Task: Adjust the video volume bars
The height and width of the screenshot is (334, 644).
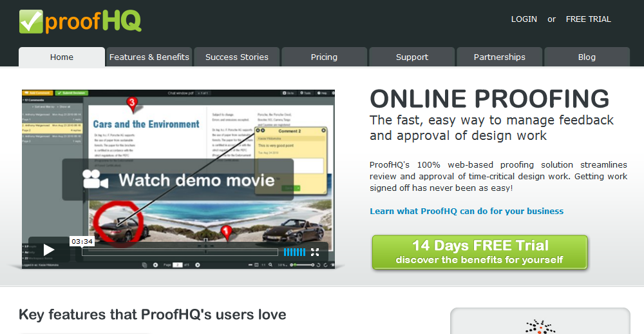Action: (x=294, y=252)
